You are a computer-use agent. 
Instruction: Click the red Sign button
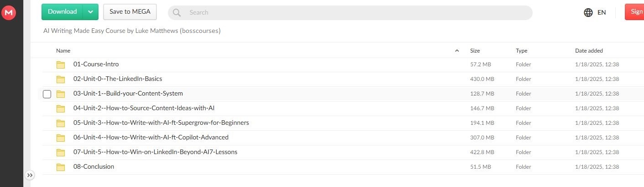pyautogui.click(x=634, y=12)
